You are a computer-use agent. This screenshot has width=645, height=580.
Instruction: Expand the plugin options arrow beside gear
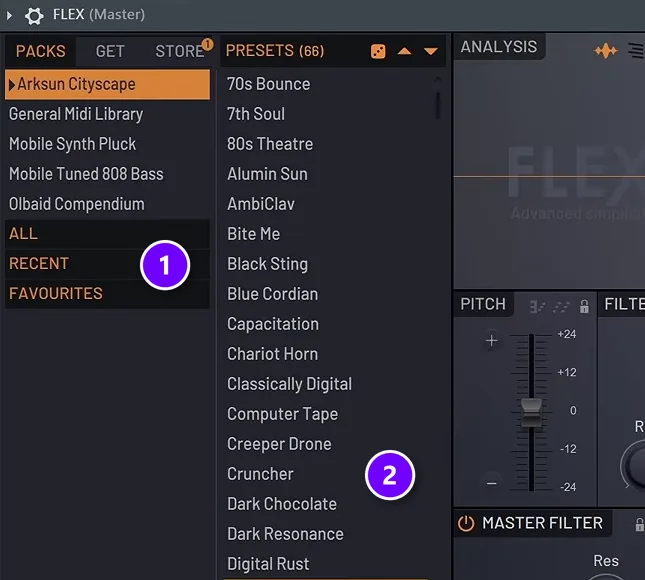tap(9, 16)
